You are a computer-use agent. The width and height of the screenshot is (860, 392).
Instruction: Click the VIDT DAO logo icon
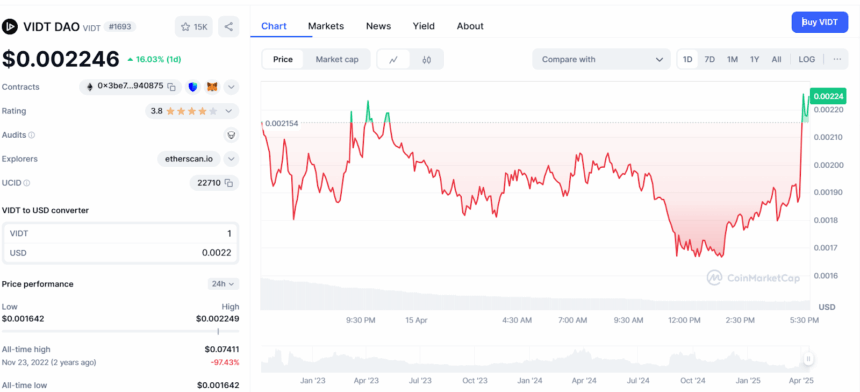click(x=10, y=26)
